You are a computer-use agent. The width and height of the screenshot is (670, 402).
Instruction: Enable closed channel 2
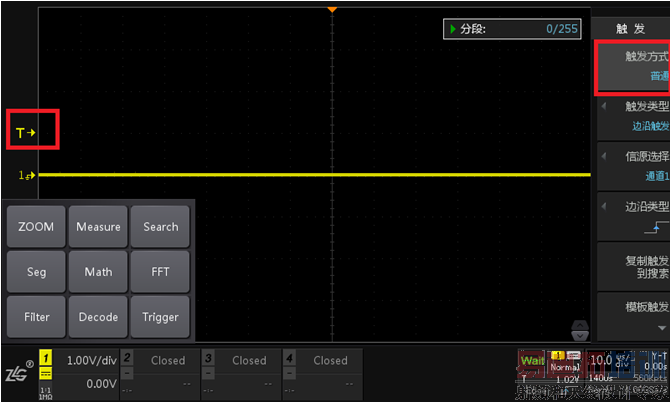(158, 371)
